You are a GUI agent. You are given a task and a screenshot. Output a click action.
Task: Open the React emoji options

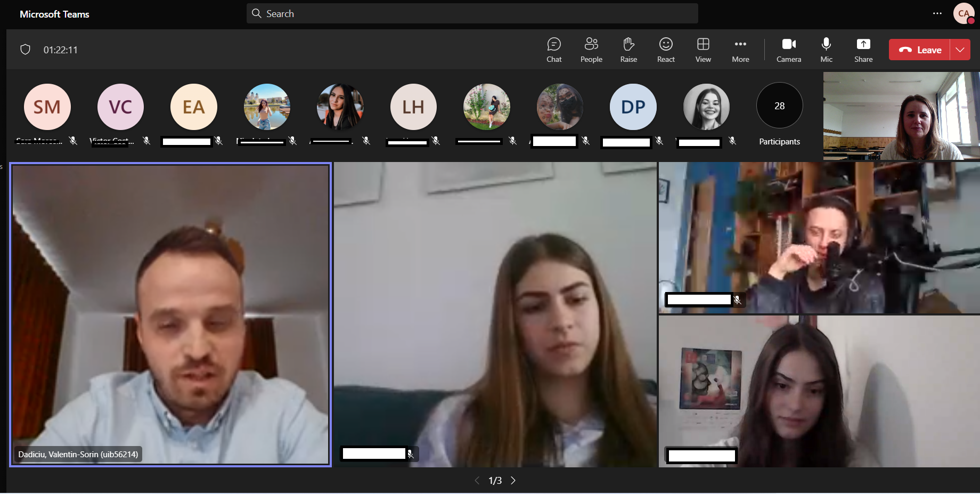click(666, 50)
